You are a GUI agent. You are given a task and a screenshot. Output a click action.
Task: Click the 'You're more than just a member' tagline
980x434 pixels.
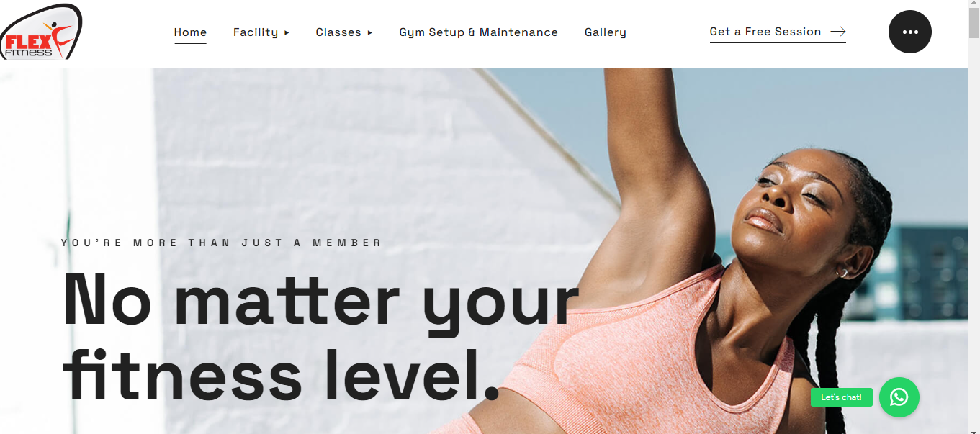(x=222, y=243)
